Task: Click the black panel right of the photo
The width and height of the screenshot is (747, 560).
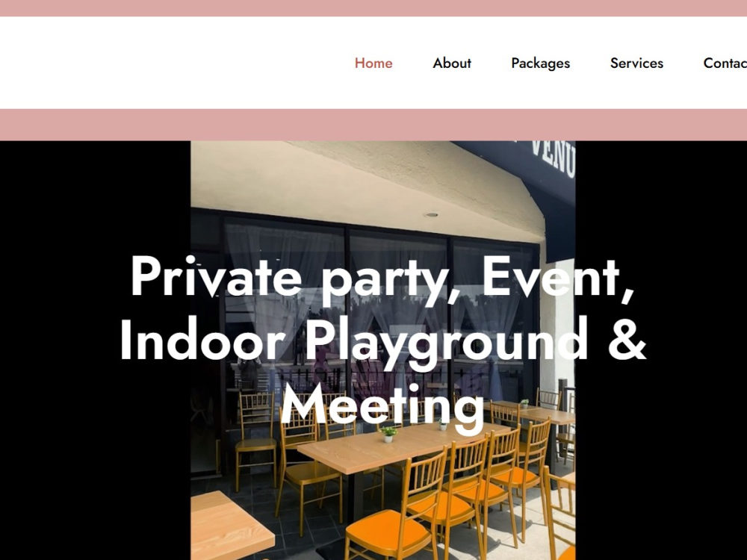Action: coord(661,350)
